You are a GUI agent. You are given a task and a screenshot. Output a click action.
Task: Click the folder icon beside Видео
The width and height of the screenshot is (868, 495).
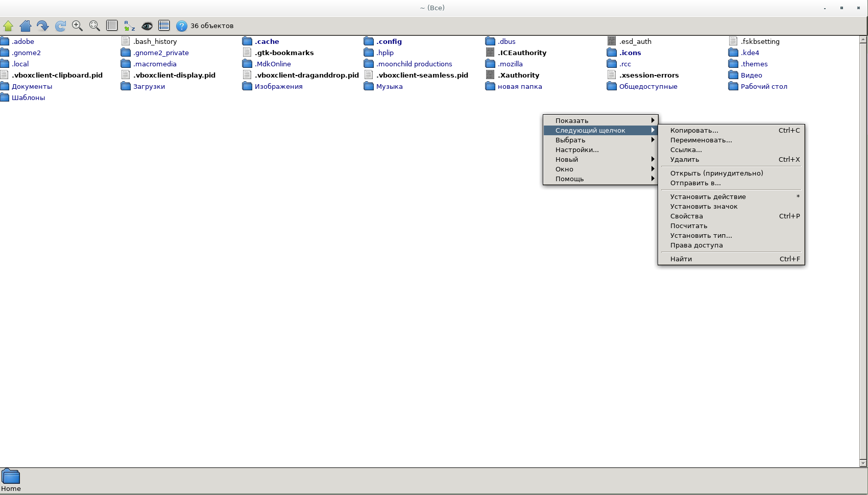pos(733,75)
